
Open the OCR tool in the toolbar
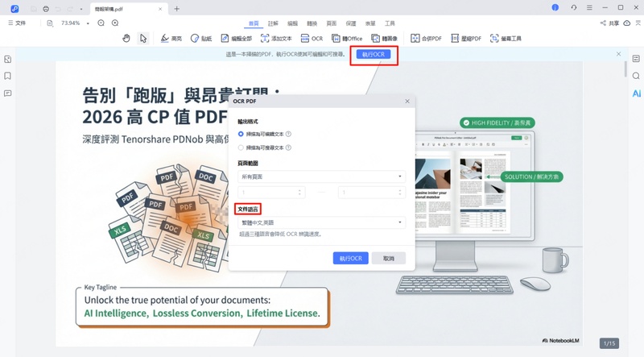(312, 38)
